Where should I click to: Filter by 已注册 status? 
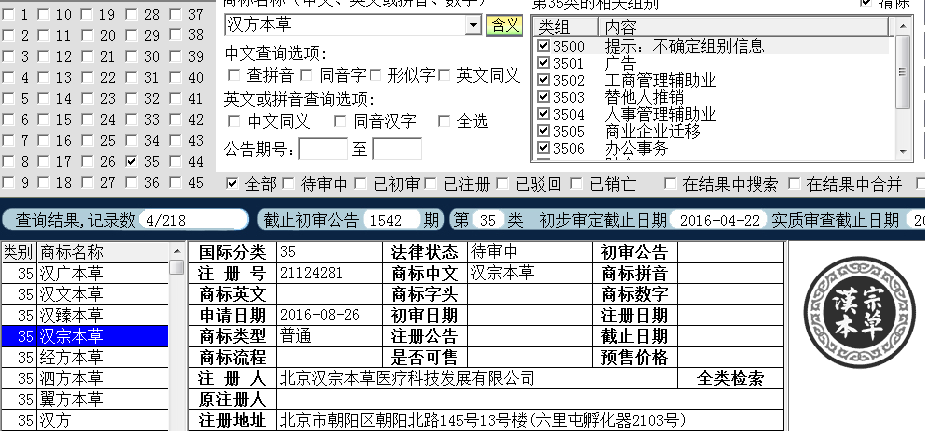(x=431, y=184)
